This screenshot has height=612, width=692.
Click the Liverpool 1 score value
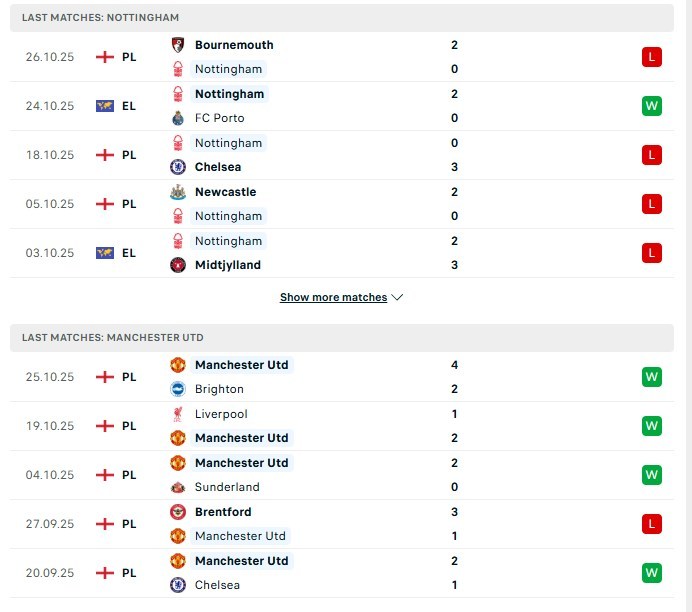pos(454,414)
